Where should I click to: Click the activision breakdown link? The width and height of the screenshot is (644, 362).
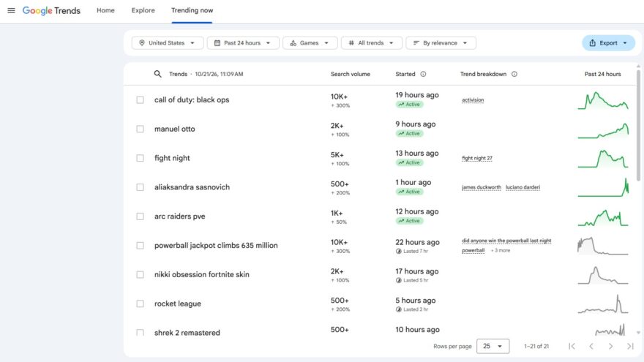click(473, 99)
